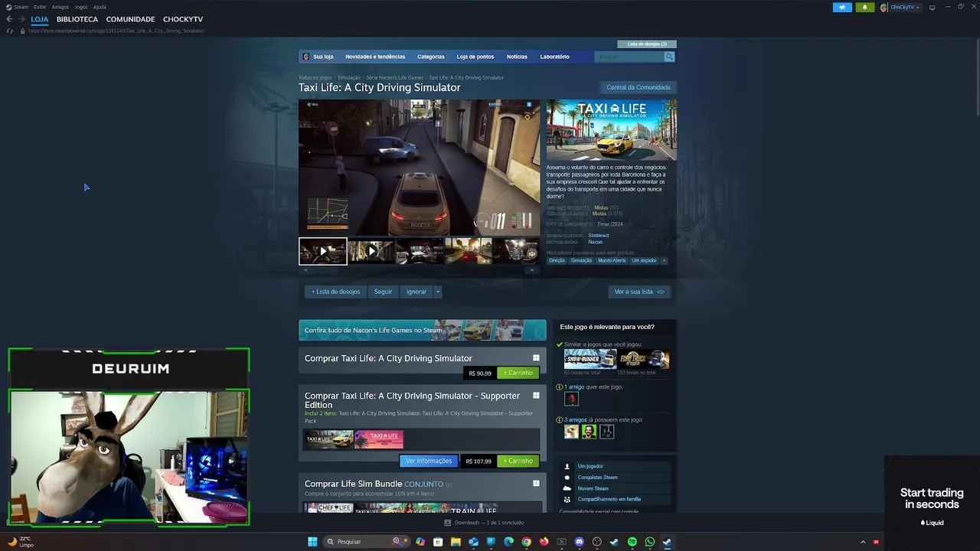
Task: Focus the store search field
Action: pos(629,57)
